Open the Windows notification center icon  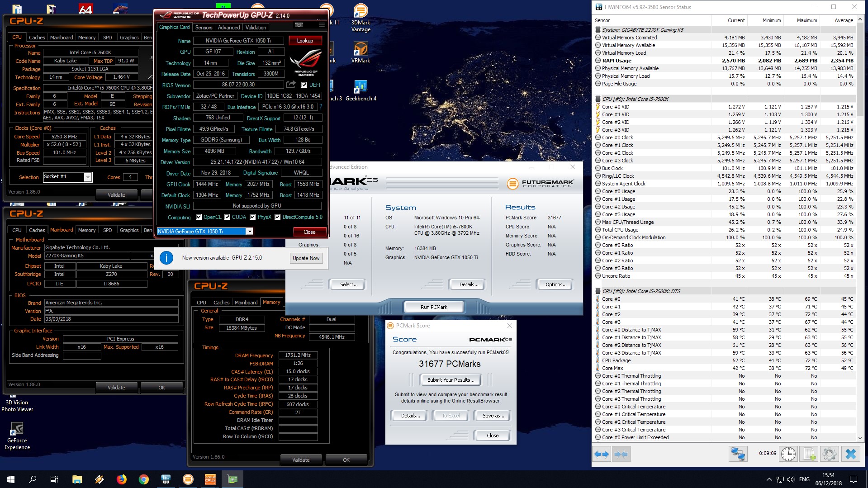point(854,479)
